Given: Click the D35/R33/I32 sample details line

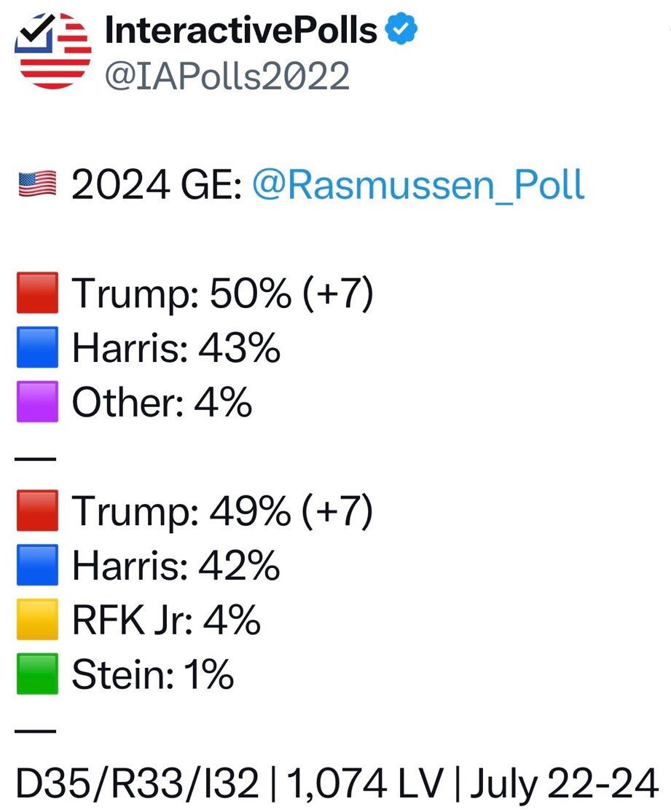Looking at the screenshot, I should (337, 784).
